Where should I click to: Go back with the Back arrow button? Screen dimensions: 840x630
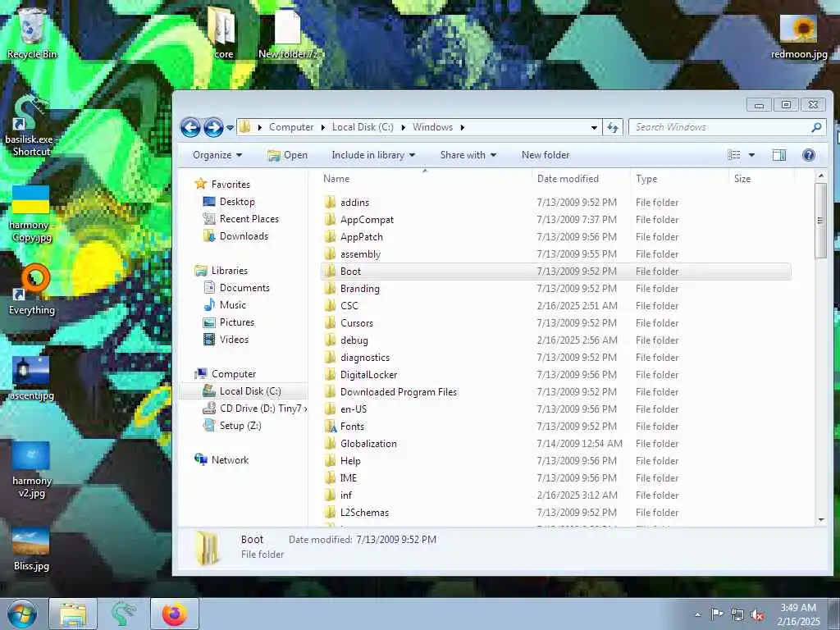(x=190, y=127)
